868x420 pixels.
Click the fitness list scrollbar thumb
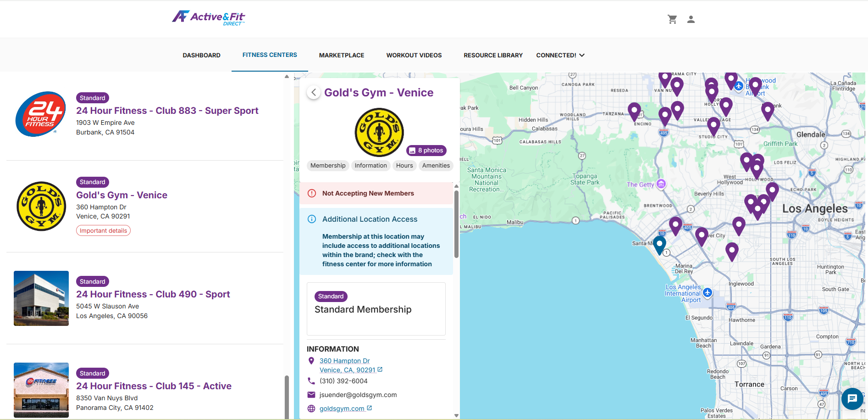point(287,397)
